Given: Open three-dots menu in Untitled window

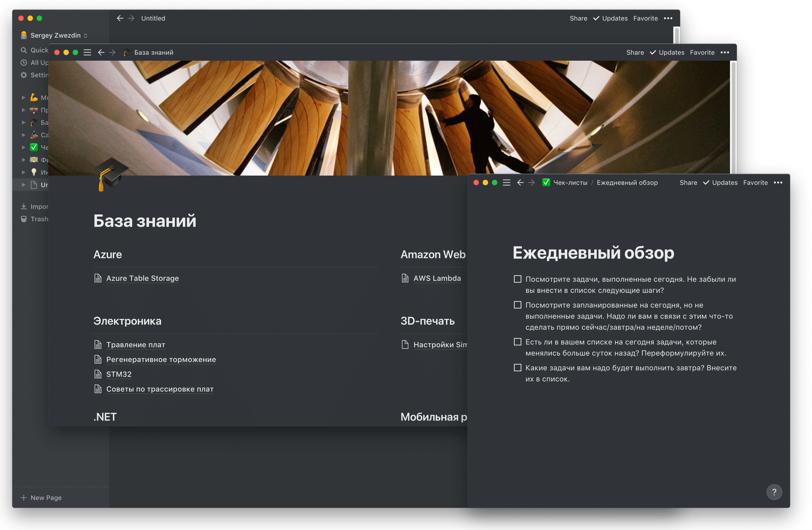Looking at the screenshot, I should pyautogui.click(x=668, y=18).
